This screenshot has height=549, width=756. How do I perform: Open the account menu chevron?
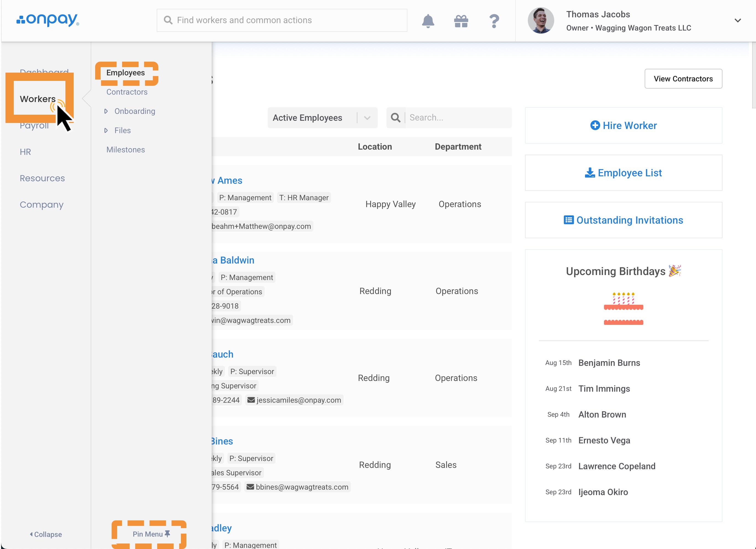pos(738,21)
